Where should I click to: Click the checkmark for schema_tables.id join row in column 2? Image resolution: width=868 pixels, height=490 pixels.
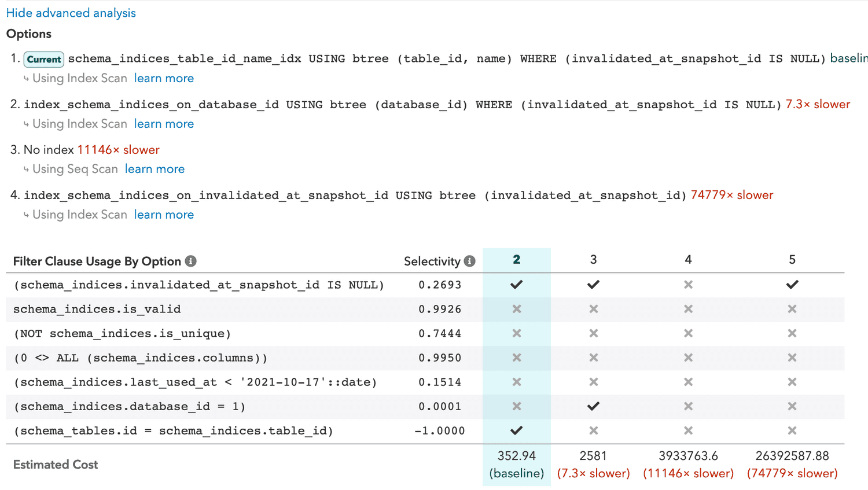516,430
